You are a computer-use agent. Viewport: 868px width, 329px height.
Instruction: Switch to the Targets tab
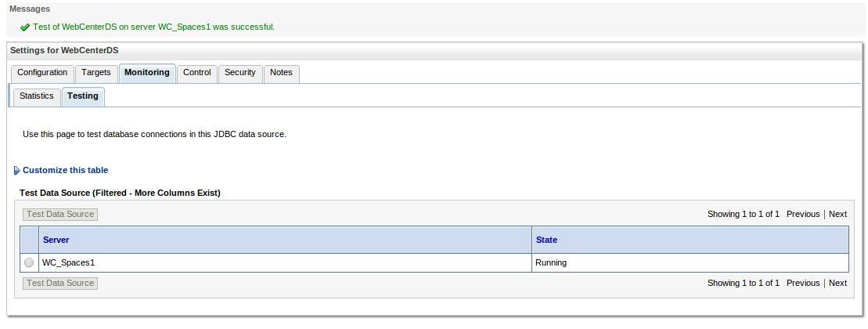(x=96, y=73)
